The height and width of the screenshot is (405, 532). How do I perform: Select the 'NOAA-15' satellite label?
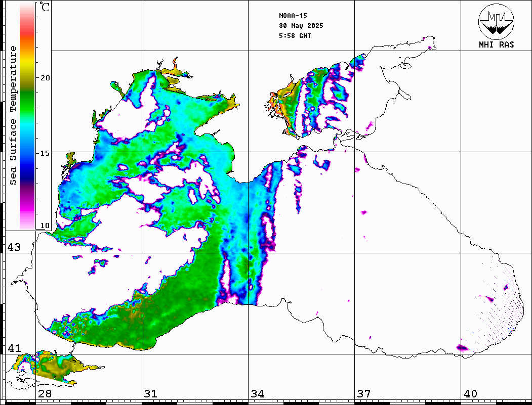click(x=293, y=16)
